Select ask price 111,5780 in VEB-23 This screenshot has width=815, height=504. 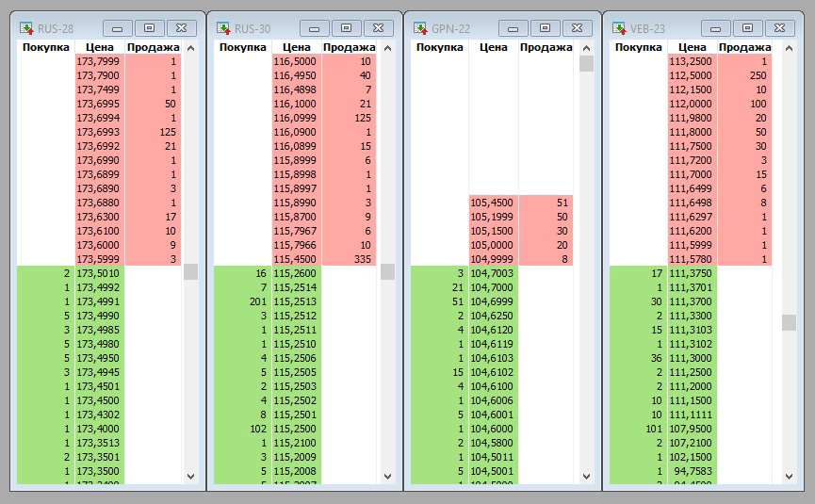pos(693,259)
